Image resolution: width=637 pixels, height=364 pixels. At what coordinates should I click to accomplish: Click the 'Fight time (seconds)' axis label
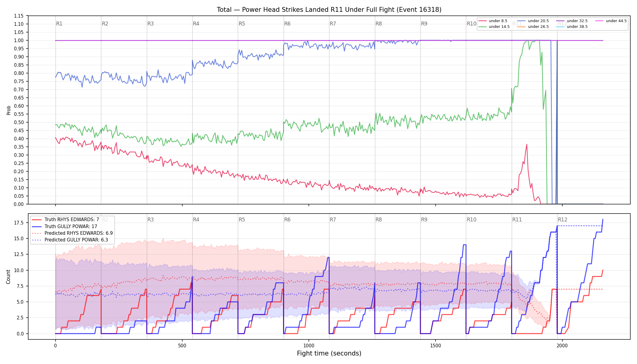pyautogui.click(x=329, y=353)
